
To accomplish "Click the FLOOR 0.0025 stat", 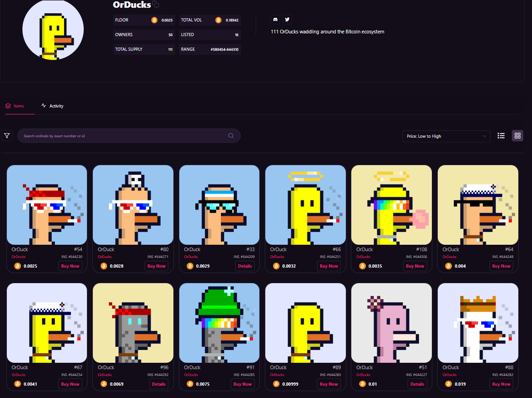I will (x=144, y=20).
